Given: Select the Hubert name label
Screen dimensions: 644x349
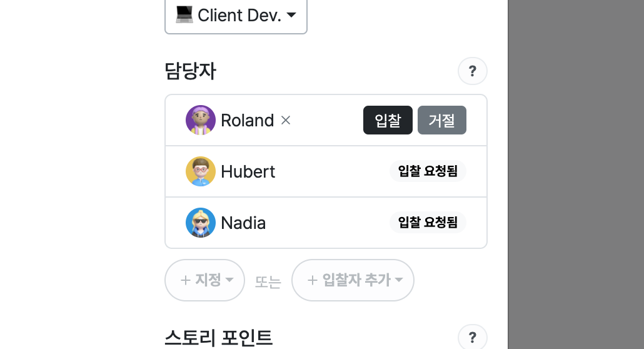Looking at the screenshot, I should coord(248,172).
